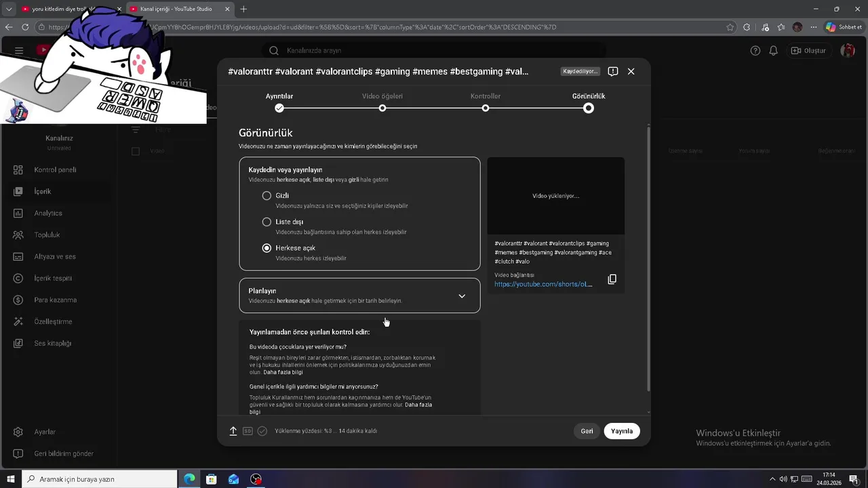Open İçerik tespiti in the sidebar

(x=53, y=279)
